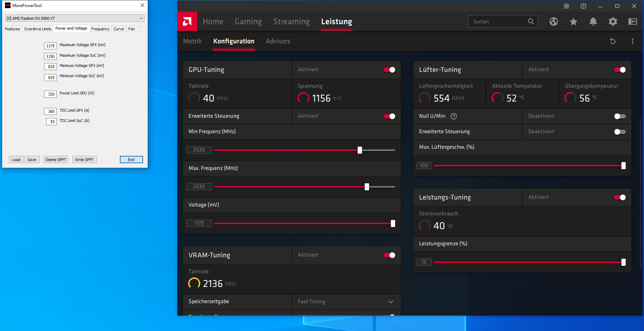This screenshot has height=331, width=644.
Task: Open the Curve tab in MorePowerTool
Action: tap(119, 29)
